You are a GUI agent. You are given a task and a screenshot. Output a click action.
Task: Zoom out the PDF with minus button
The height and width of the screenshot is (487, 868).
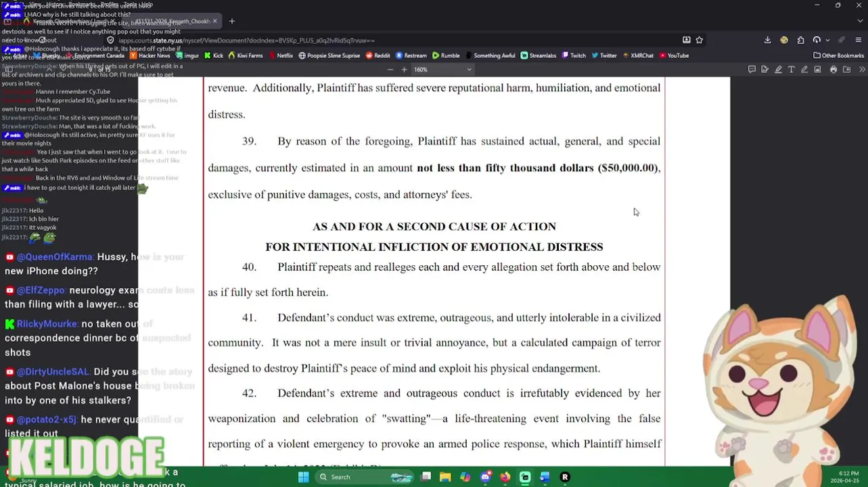tap(390, 69)
